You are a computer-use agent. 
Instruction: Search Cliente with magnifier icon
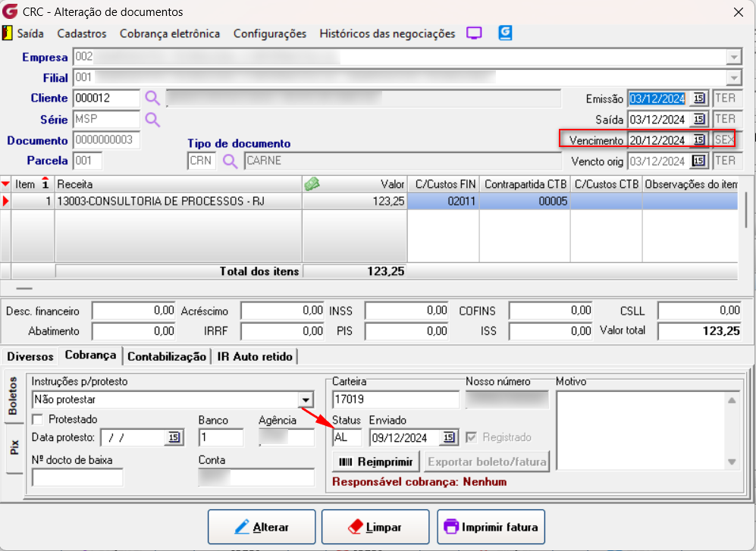pyautogui.click(x=152, y=99)
